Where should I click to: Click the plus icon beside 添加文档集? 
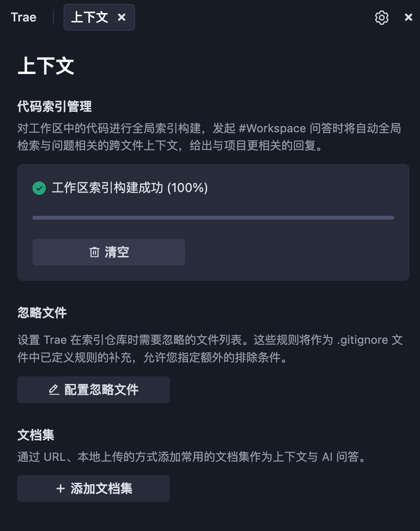60,489
